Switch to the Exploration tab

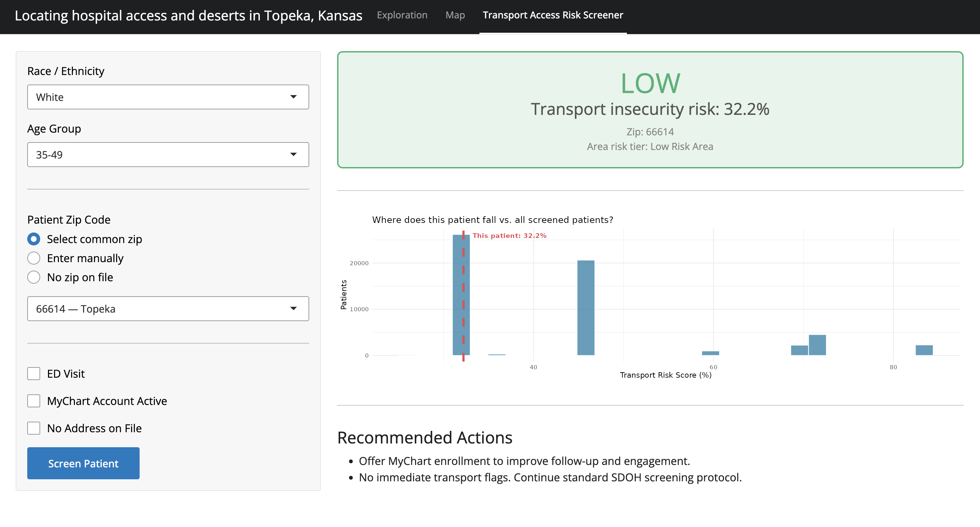point(402,15)
